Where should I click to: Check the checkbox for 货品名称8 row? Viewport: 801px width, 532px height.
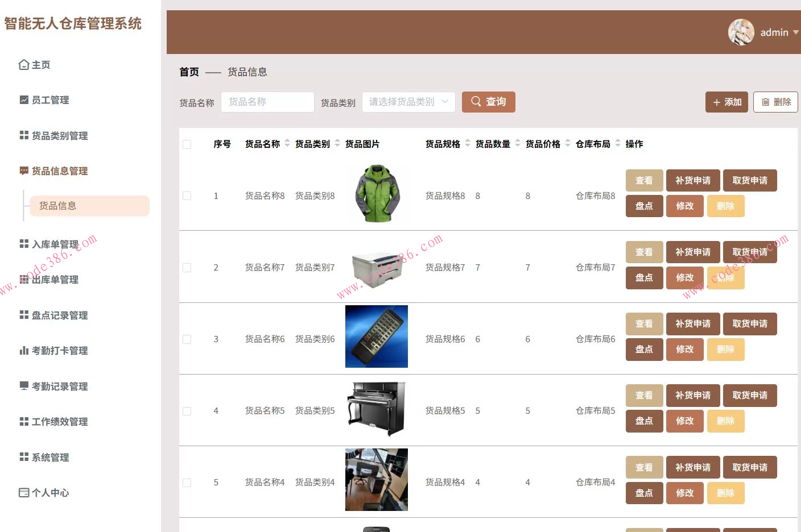click(x=187, y=195)
